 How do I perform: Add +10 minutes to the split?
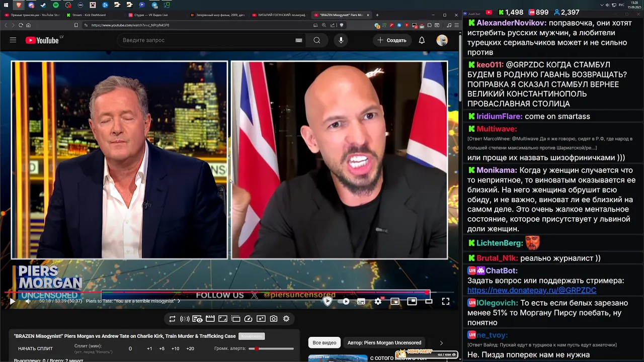[175, 348]
